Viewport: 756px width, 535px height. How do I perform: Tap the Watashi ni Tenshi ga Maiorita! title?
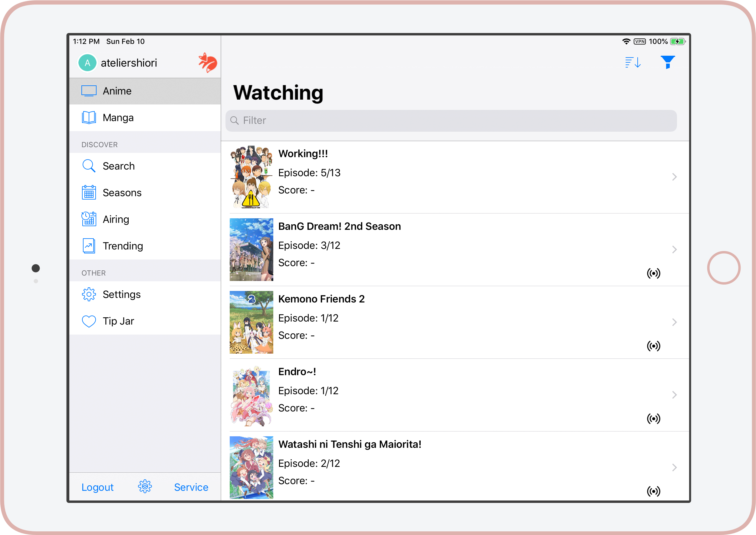click(x=350, y=444)
